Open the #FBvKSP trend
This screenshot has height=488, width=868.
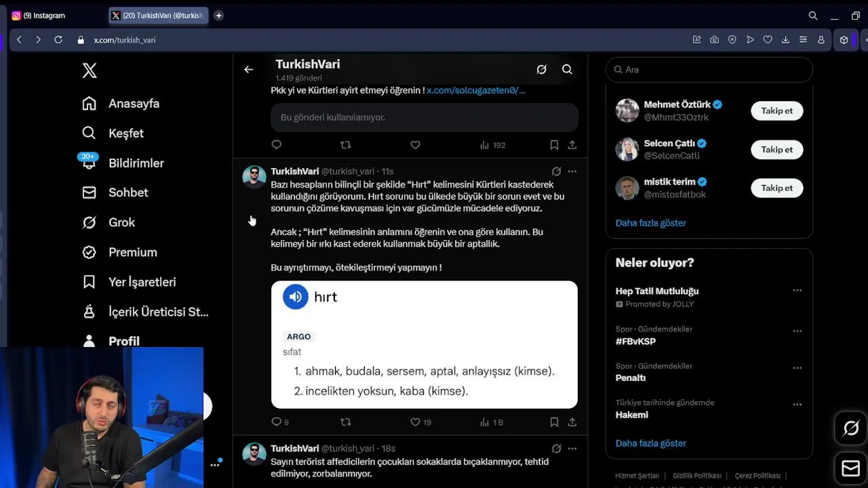(635, 341)
